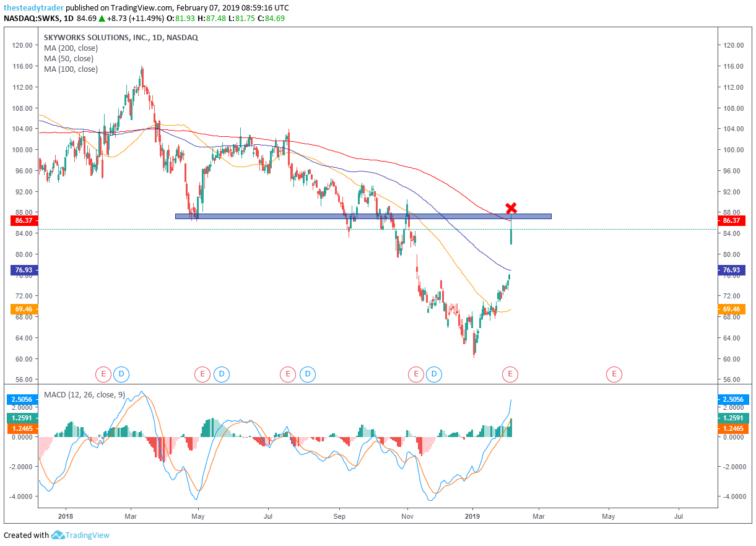
Task: Click the dividend D marker right after May 2018 earnings
Action: tap(221, 374)
